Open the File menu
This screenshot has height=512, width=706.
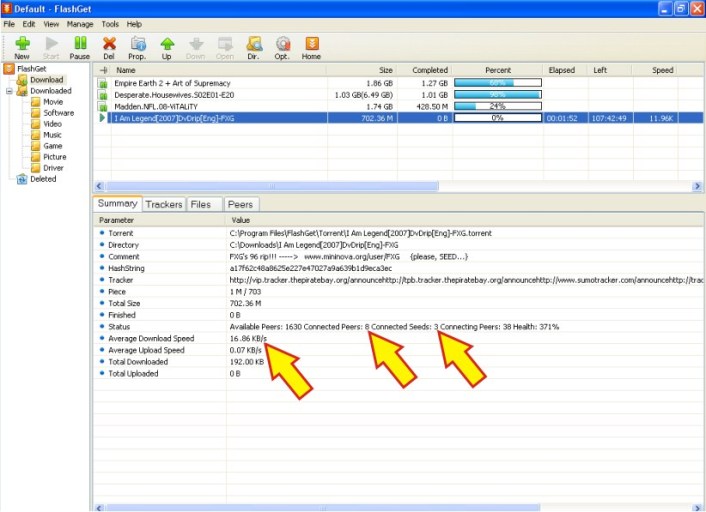pos(9,24)
